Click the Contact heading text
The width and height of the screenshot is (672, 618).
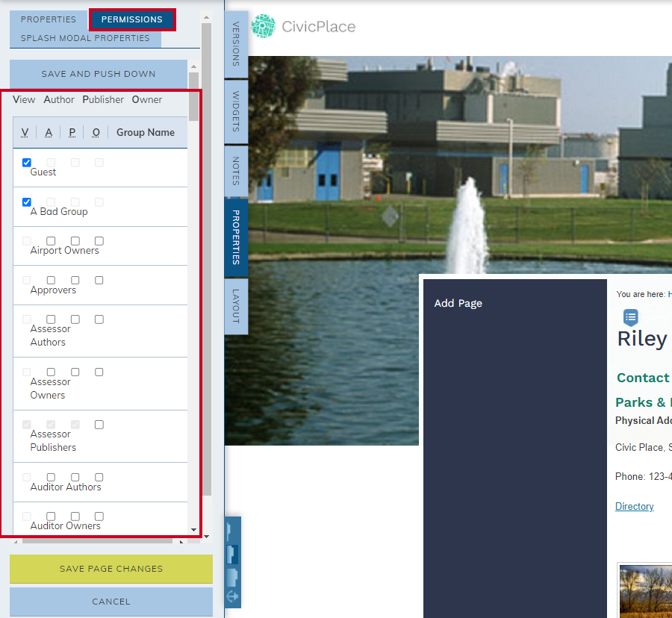tap(643, 378)
